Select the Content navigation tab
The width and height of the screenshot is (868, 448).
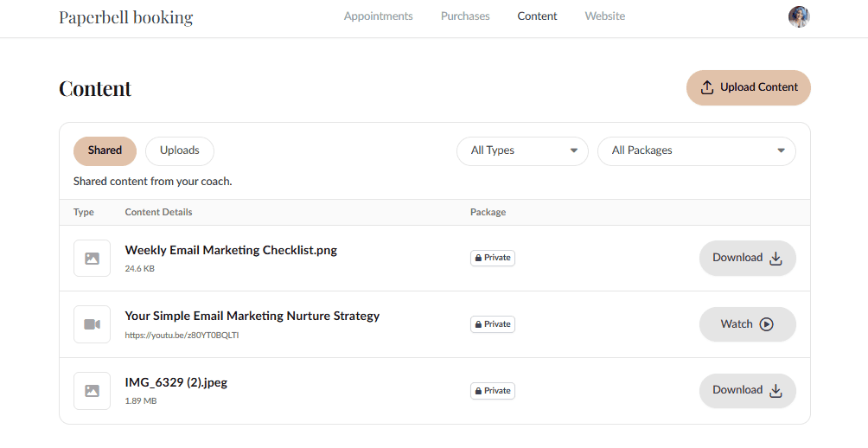tap(537, 16)
